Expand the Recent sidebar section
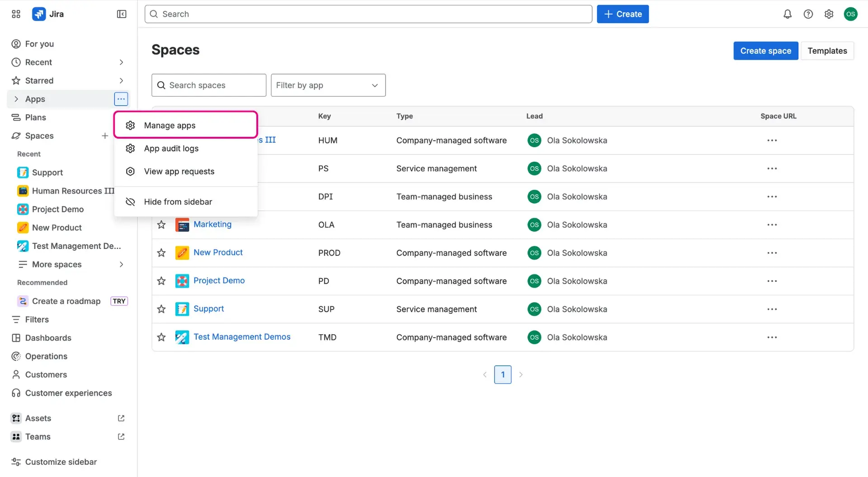 click(x=121, y=62)
